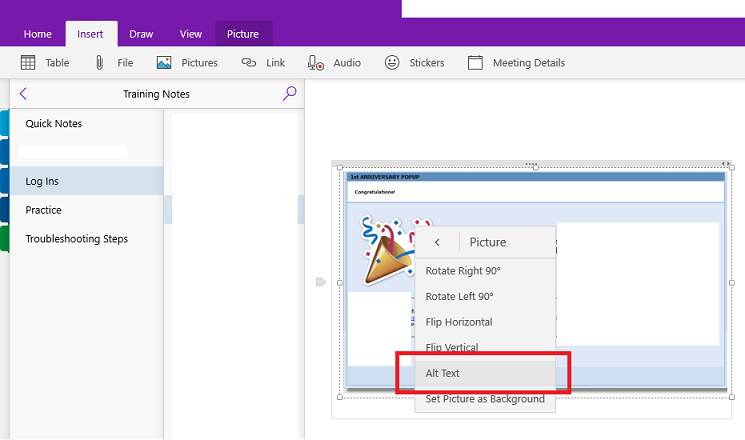
Task: Click the Stickers smiley icon
Action: click(392, 63)
